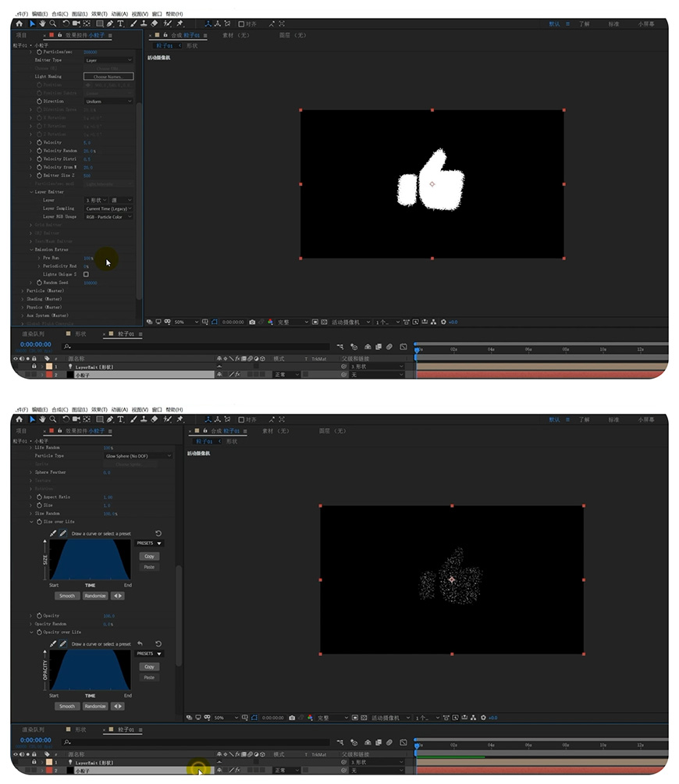Click the undo arrow in Opacity over Life

pyautogui.click(x=140, y=644)
